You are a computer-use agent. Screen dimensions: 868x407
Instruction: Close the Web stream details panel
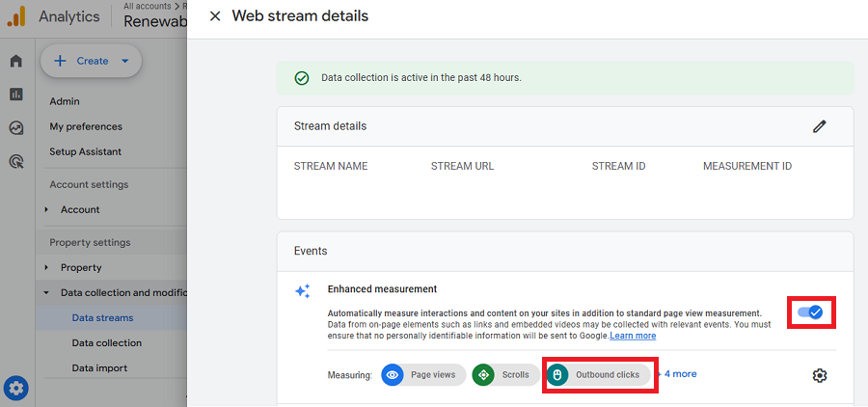coord(214,16)
